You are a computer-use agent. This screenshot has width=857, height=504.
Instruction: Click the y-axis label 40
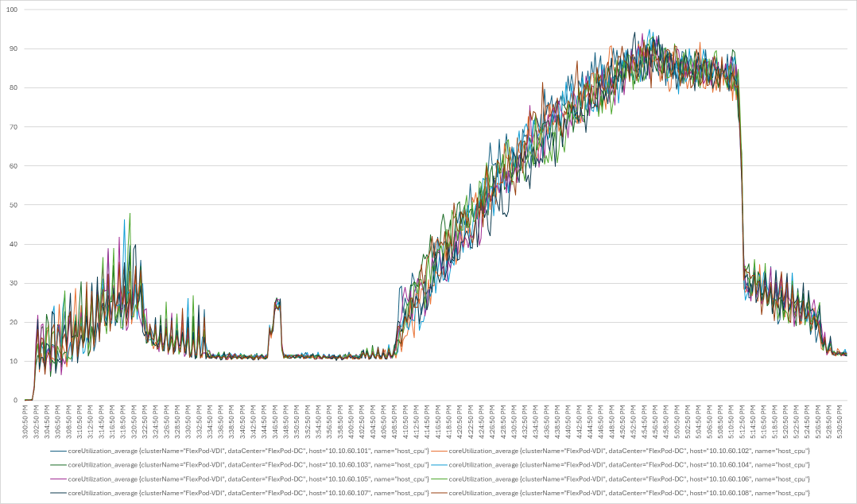(14, 244)
